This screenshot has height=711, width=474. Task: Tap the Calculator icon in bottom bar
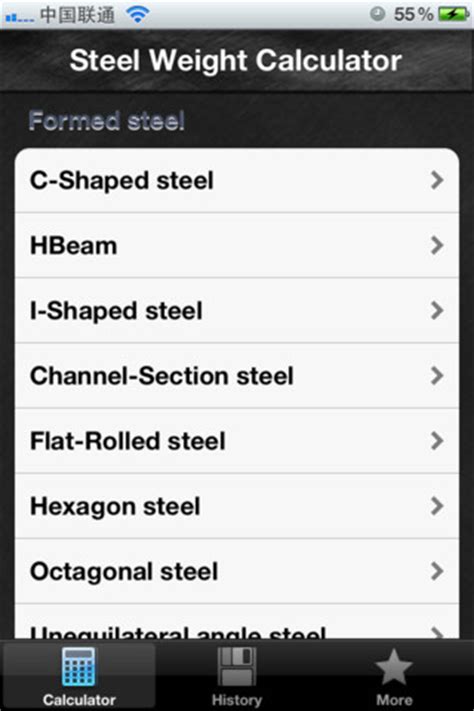(x=78, y=667)
